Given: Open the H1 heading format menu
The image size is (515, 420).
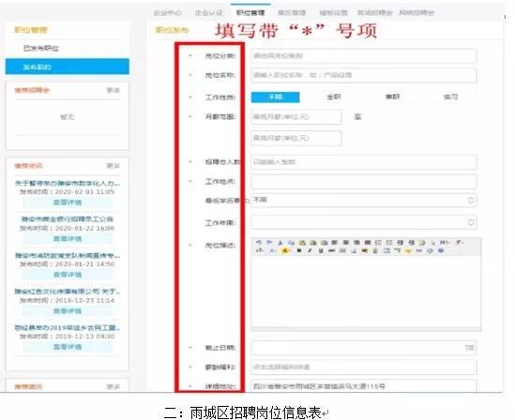Looking at the screenshot, I should (445, 243).
